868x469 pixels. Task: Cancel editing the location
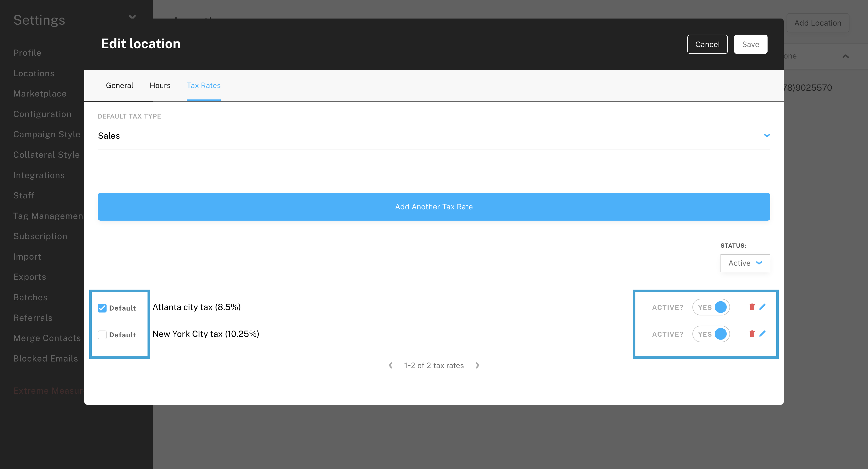click(x=707, y=44)
